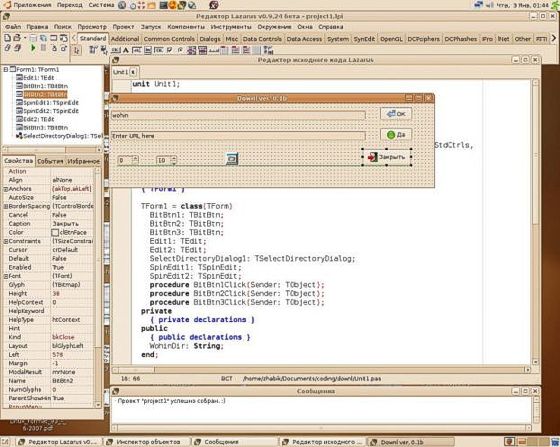Click the New Form icon in main toolbar
Viewport: 560px width, 447px height.
click(x=54, y=38)
